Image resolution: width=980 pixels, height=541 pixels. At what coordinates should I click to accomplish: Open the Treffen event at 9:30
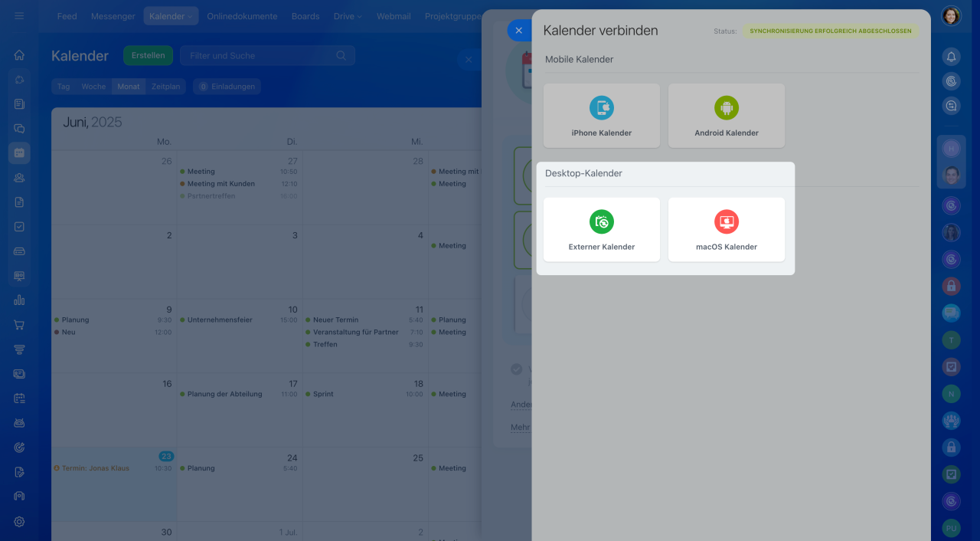tap(364, 344)
